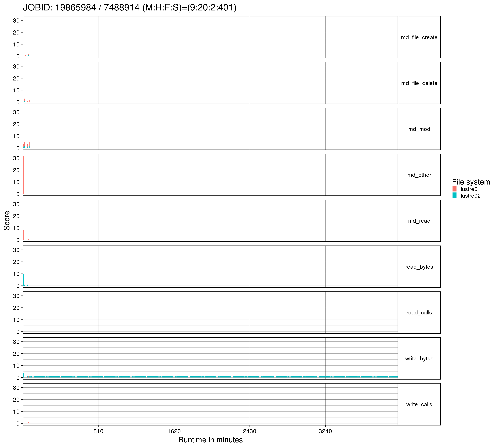Click the 810 x-axis tick label
This screenshot has width=498, height=448.
coord(98,431)
